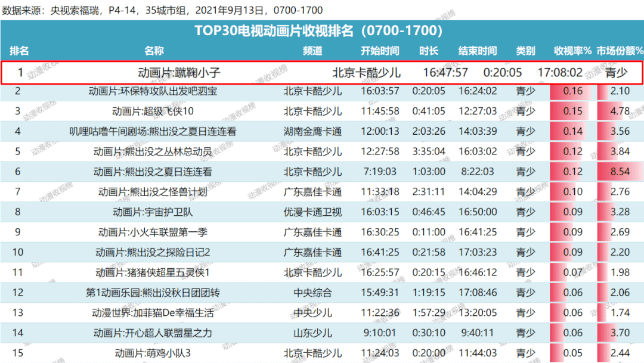The image size is (644, 363).
Task: Click market share 1.98 cell
Action: click(x=620, y=272)
